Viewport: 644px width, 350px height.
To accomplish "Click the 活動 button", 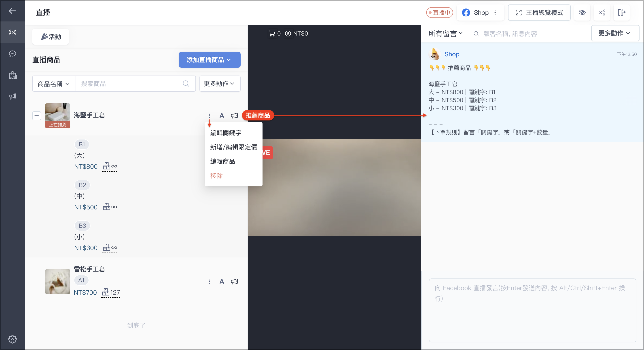I will [51, 37].
